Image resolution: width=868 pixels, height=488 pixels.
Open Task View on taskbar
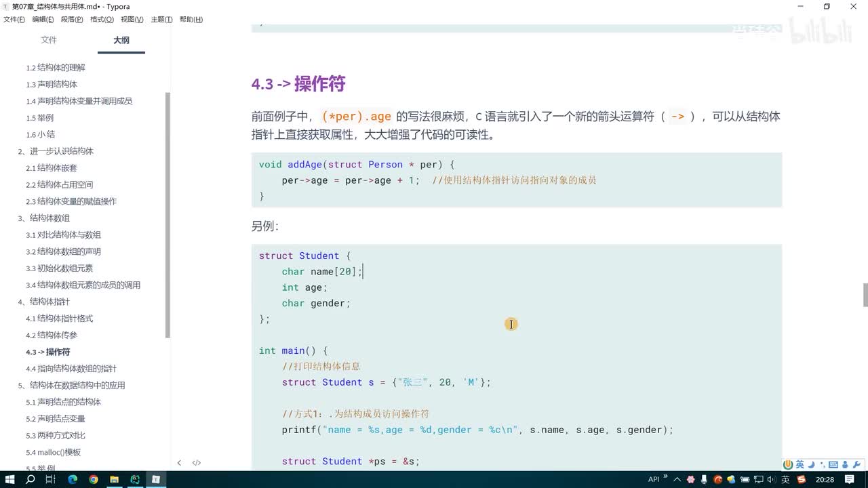click(x=51, y=479)
